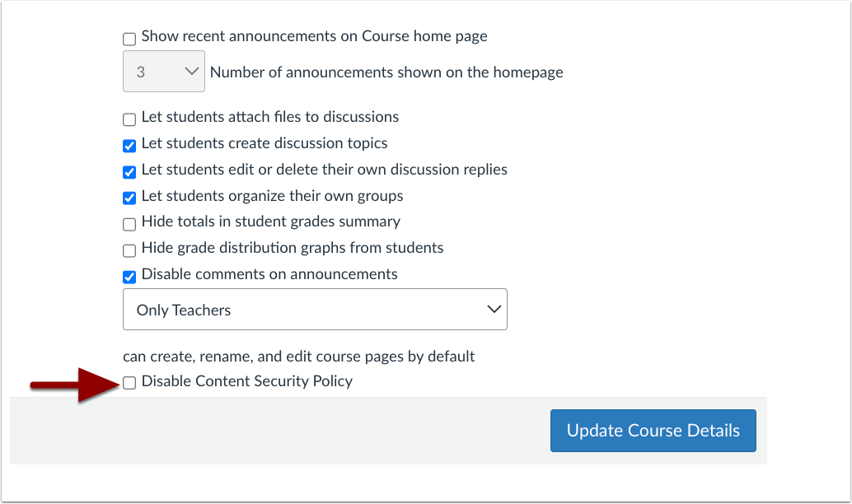852x504 pixels.
Task: Uncheck "Let students organize their own groups"
Action: (129, 198)
